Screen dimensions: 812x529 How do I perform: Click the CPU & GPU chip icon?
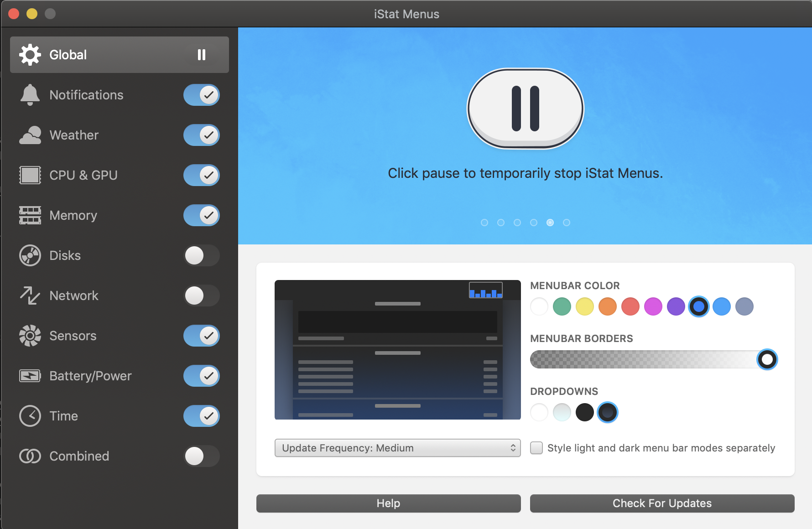point(30,175)
